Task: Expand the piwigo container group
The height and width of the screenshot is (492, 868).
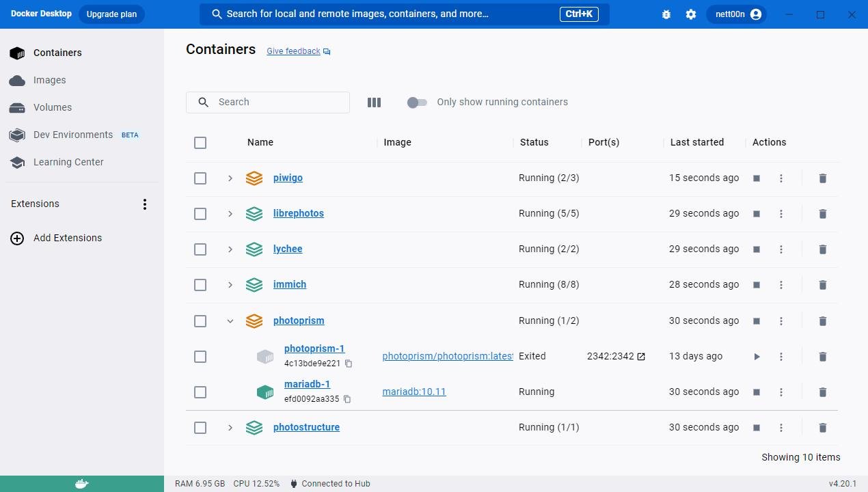Action: [x=230, y=178]
